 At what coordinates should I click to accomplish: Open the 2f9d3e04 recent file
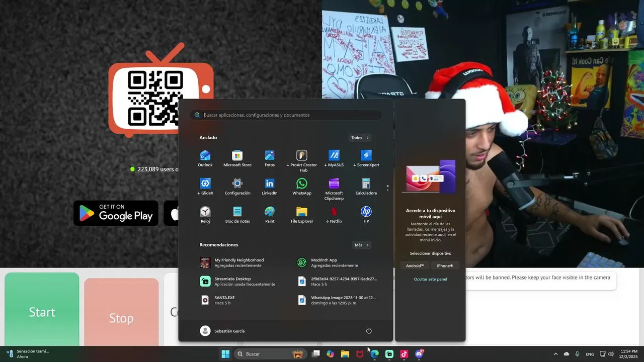[336, 282]
